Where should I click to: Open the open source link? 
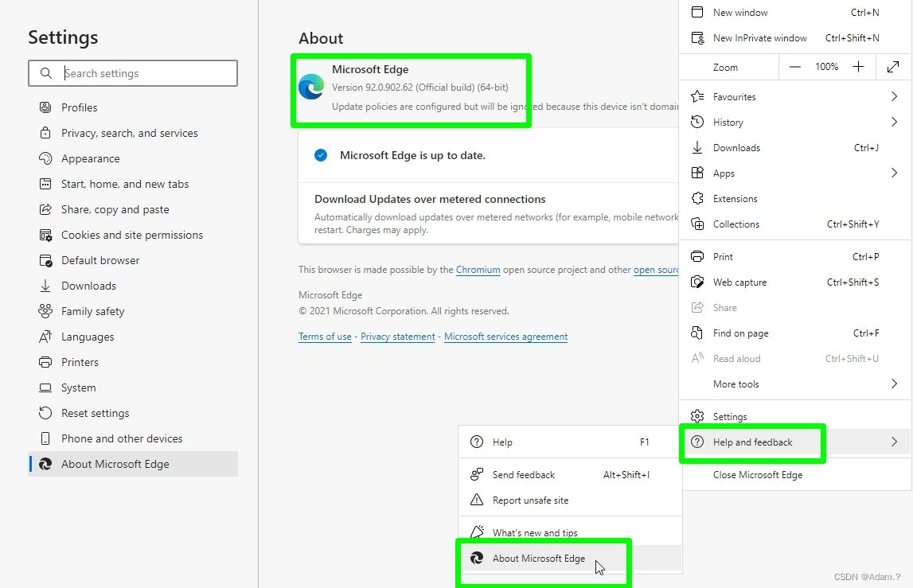(656, 270)
